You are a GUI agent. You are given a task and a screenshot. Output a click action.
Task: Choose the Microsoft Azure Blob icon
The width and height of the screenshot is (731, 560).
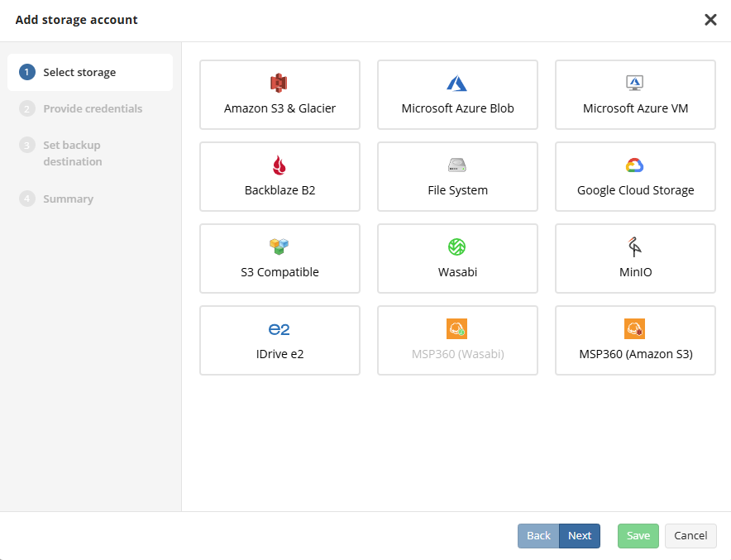pyautogui.click(x=457, y=83)
